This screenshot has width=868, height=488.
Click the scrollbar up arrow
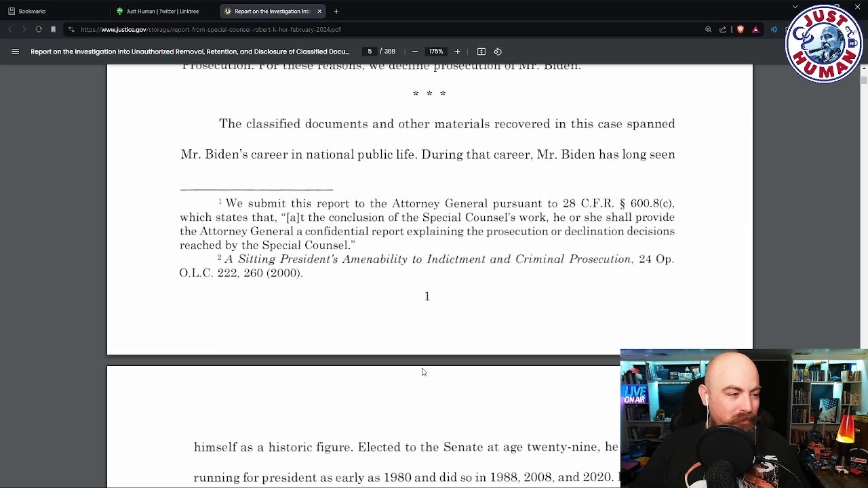[x=863, y=68]
